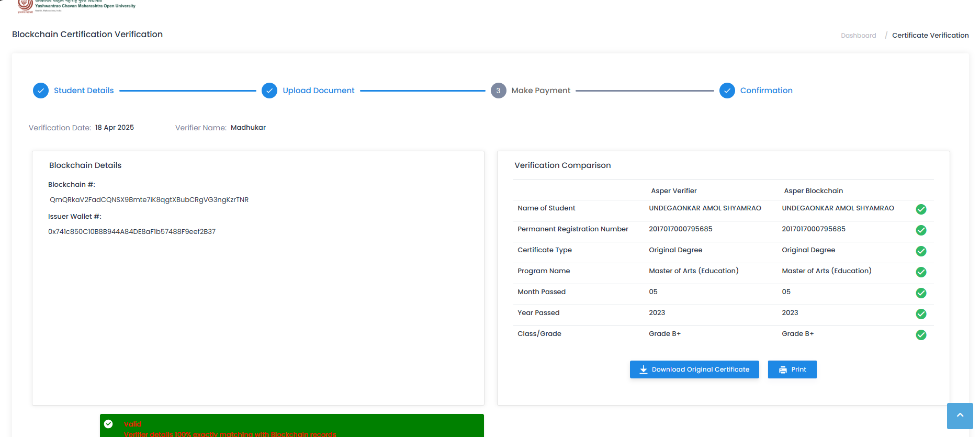Image resolution: width=980 pixels, height=437 pixels.
Task: Select the Make Payment step label
Action: click(x=540, y=91)
